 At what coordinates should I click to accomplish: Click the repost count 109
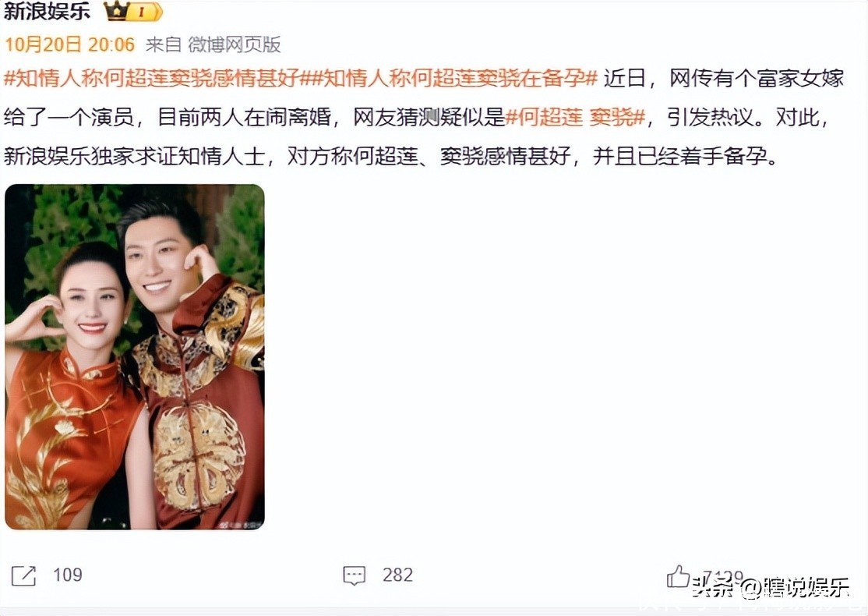[x=68, y=575]
